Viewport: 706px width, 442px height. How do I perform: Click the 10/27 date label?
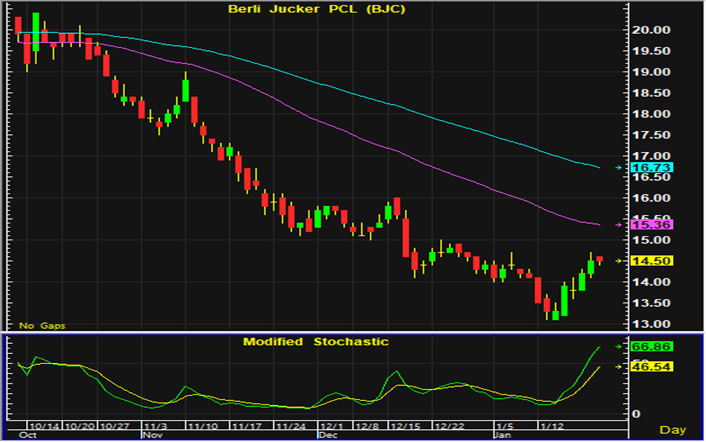(117, 426)
